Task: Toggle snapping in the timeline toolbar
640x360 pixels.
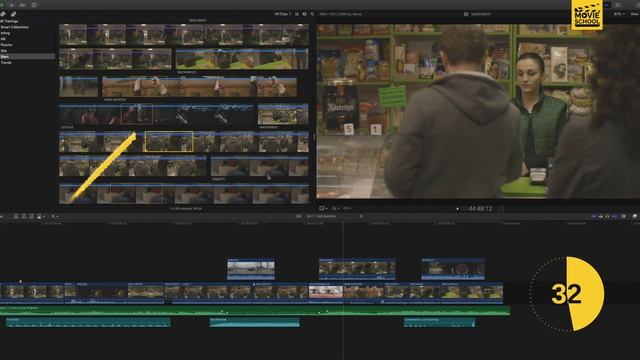Action: 614,216
